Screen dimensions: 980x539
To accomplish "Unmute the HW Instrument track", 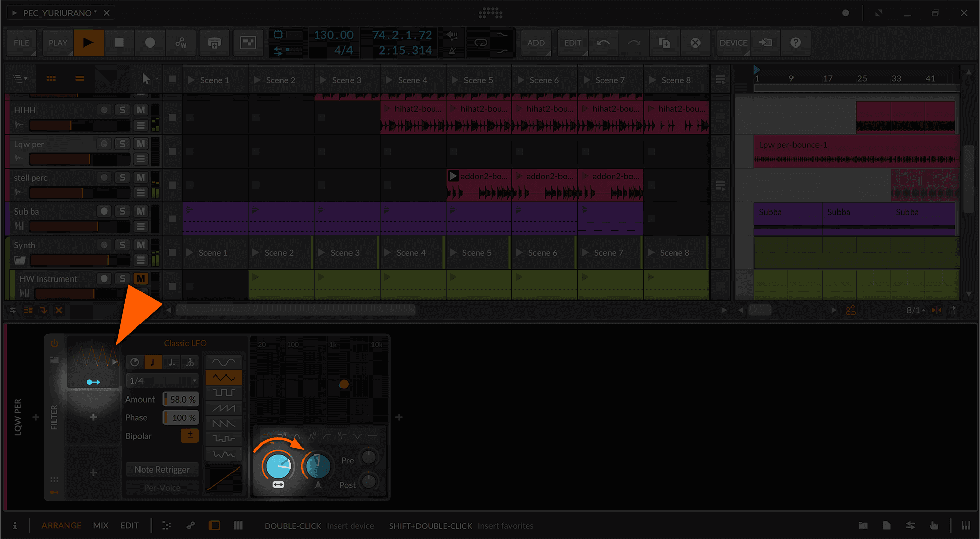I will [141, 278].
